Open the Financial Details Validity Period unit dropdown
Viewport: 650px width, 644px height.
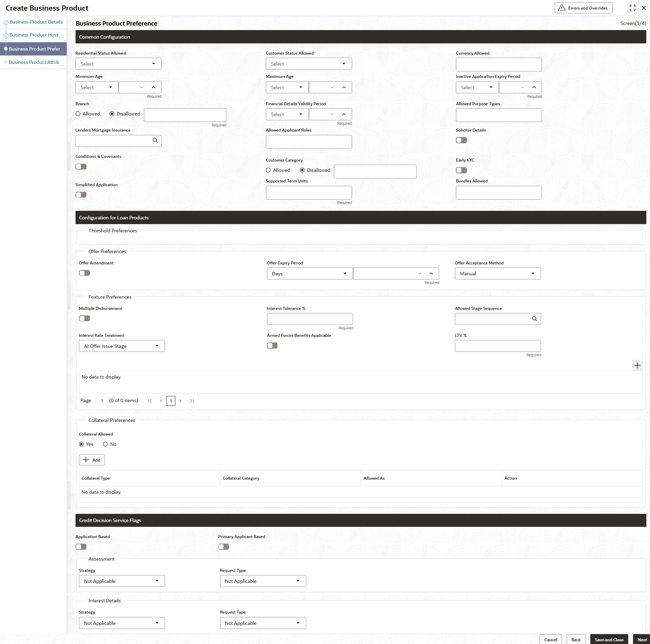click(287, 114)
